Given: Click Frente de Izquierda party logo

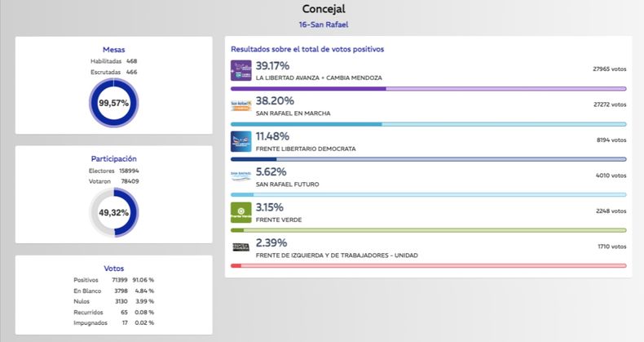Looking at the screenshot, I should [x=241, y=247].
